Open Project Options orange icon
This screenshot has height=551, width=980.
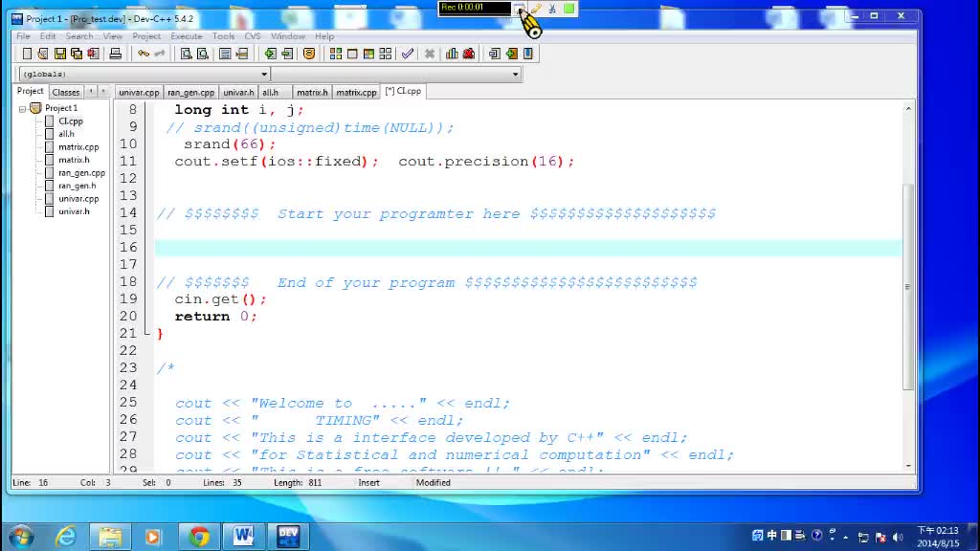309,54
